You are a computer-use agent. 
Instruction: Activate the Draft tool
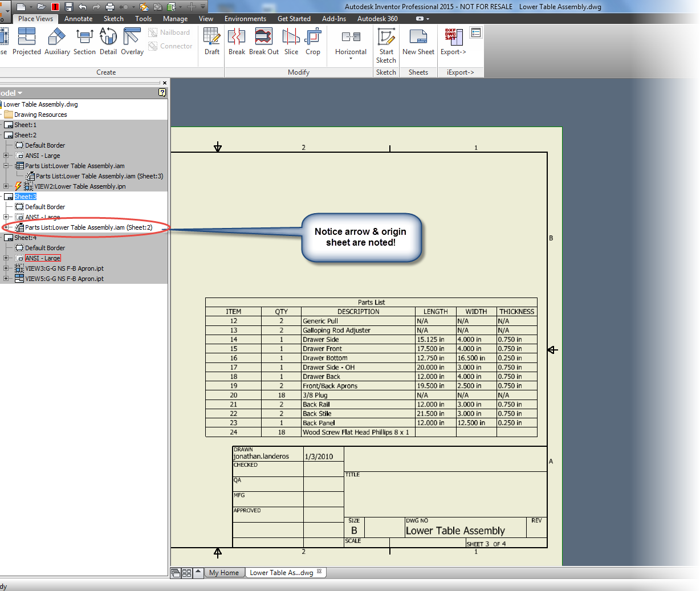pos(211,40)
